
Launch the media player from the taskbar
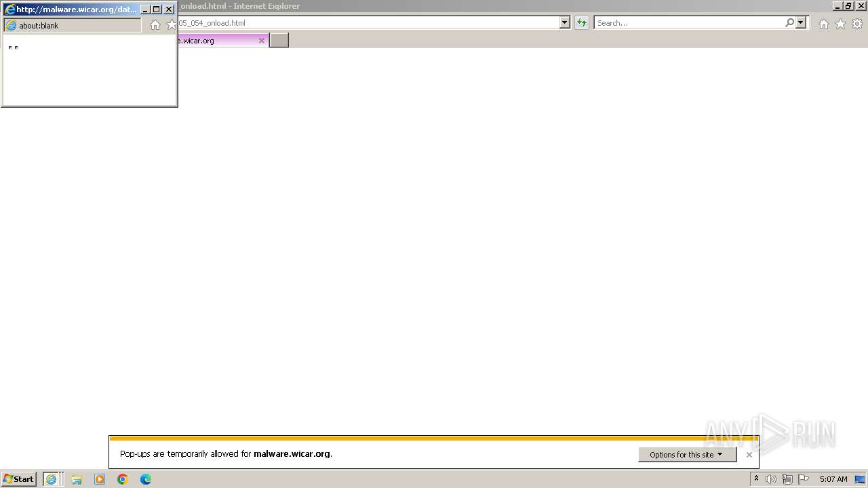pos(100,479)
